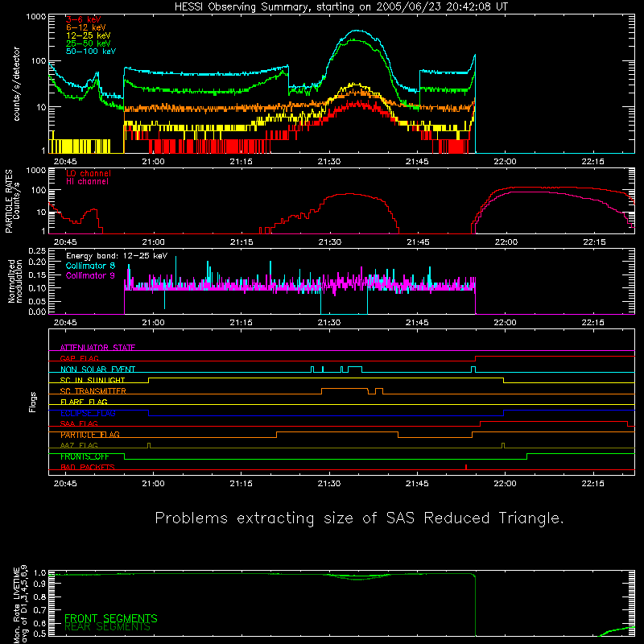The height and width of the screenshot is (644, 644).
Task: Click the PARTICLE FLAG label
Action: [90, 435]
